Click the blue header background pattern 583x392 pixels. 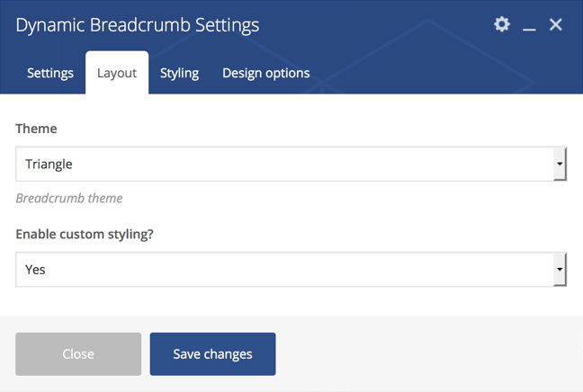[405, 54]
